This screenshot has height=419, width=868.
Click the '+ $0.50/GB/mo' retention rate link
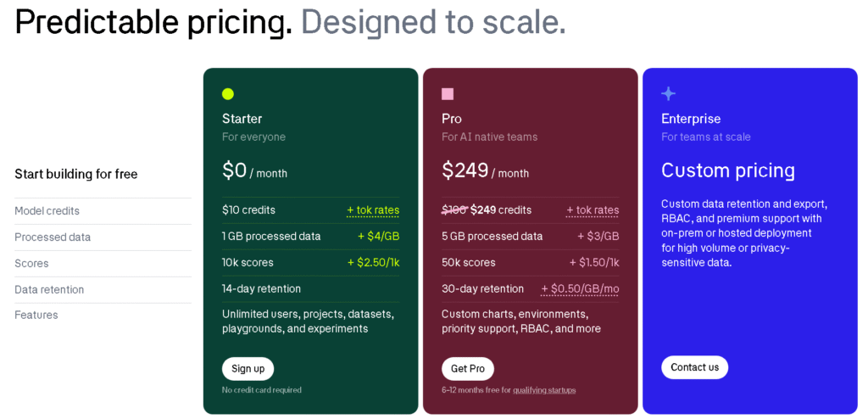(x=580, y=289)
